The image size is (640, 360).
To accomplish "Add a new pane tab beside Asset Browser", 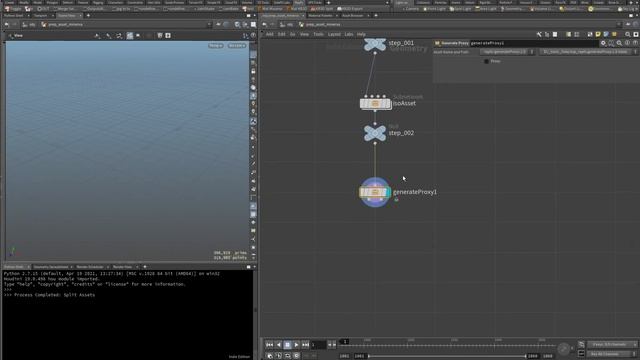I will tap(376, 16).
